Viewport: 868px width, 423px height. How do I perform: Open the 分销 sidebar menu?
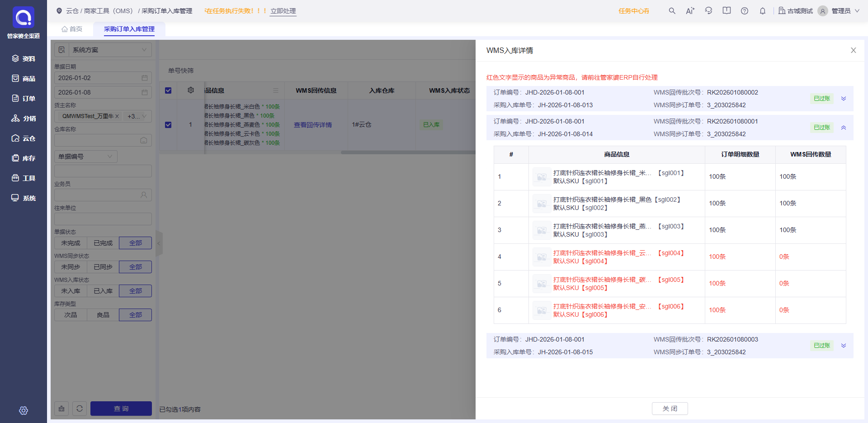[x=24, y=119]
